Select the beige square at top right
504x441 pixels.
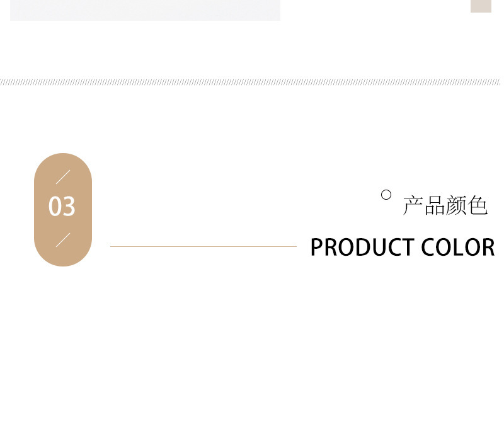481,6
